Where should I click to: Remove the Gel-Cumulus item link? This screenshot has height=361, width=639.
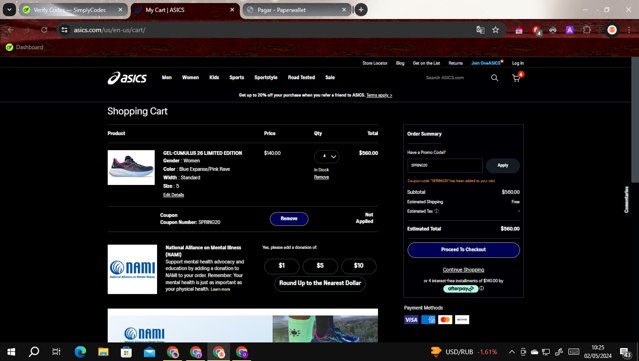(x=322, y=177)
